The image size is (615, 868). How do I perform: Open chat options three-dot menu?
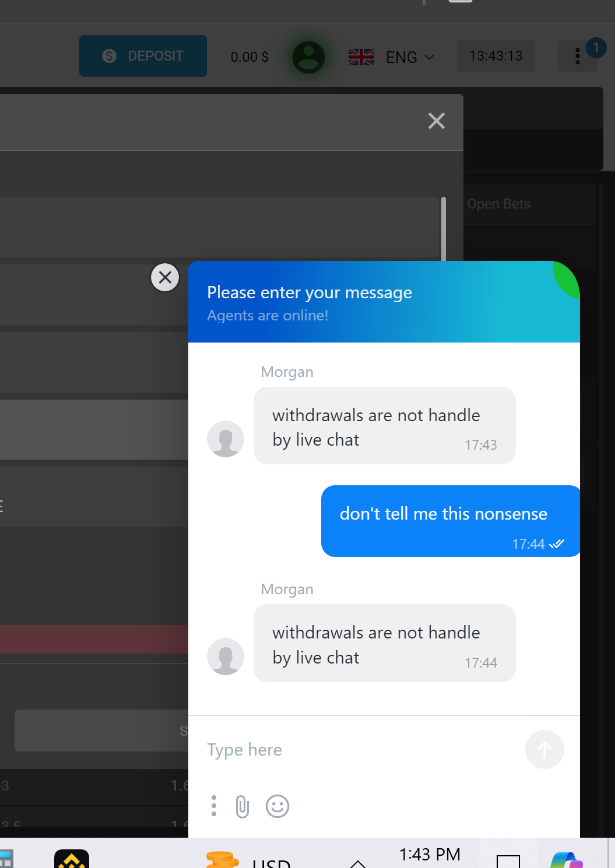pos(214,806)
